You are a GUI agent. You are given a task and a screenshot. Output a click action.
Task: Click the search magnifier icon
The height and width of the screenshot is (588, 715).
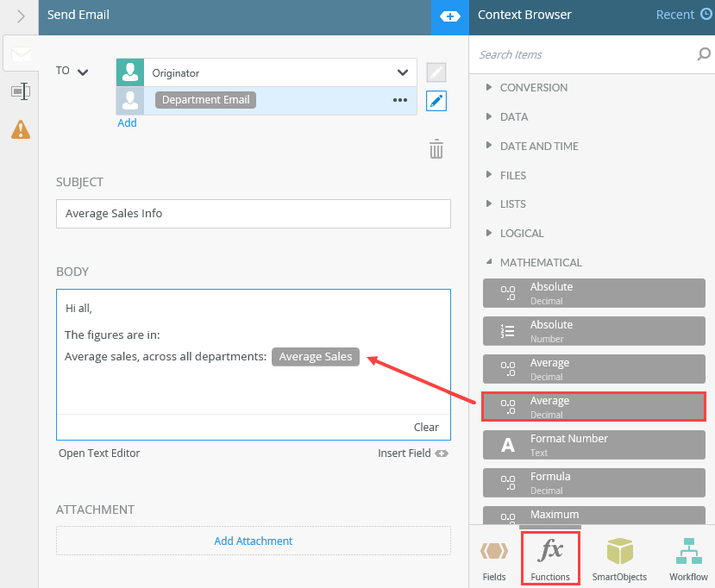point(704,55)
